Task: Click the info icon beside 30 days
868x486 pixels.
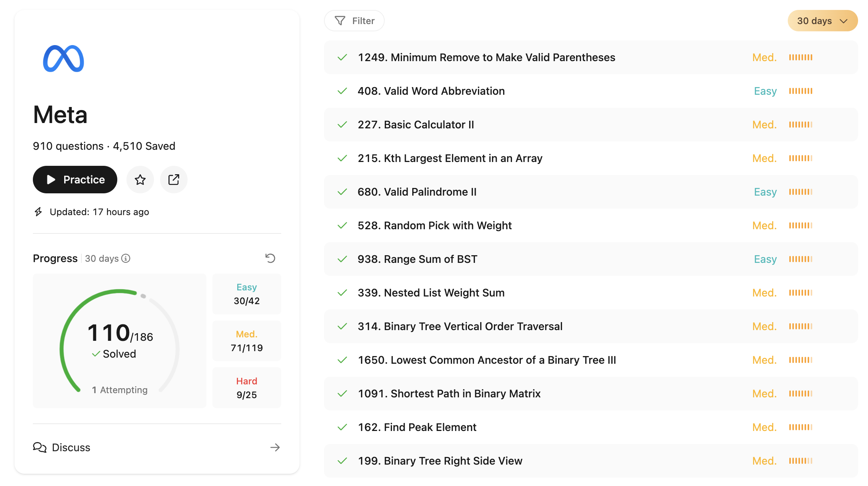Action: 126,259
